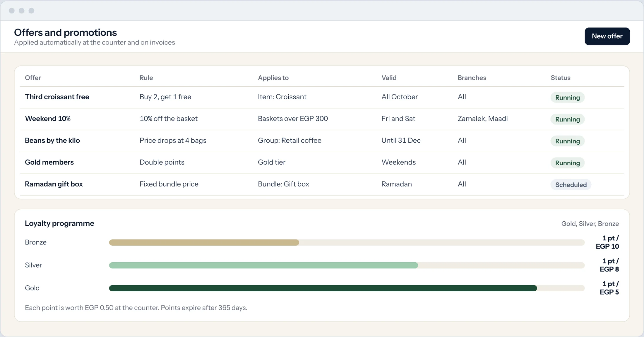The image size is (644, 337).
Task: Click the Running badge for Gold members
Action: [567, 163]
